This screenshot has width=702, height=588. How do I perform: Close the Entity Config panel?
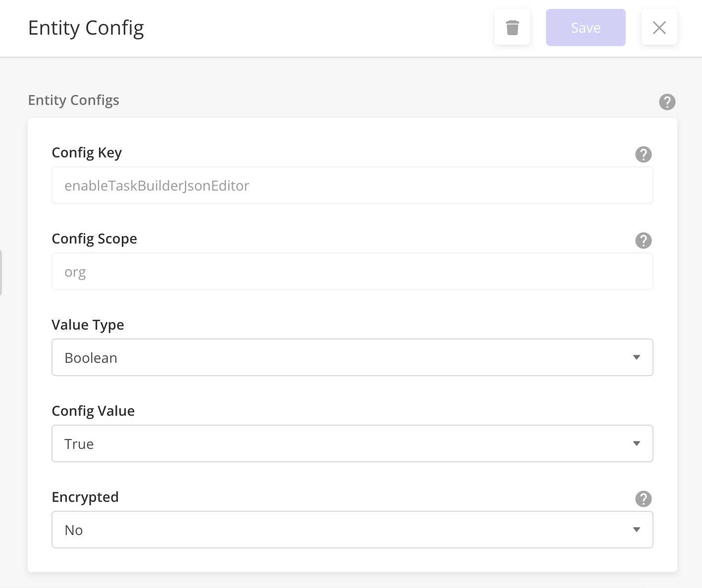[659, 28]
